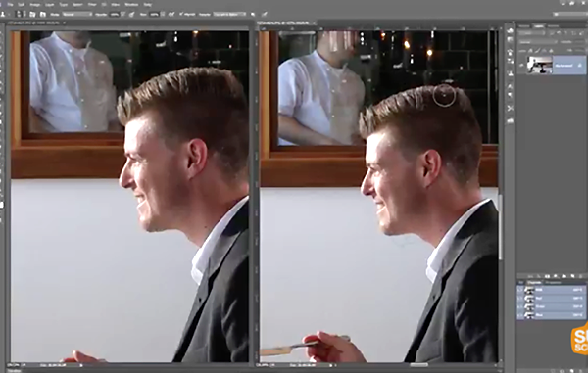
Task: Open layer filter Kind dropdown
Action: (531, 33)
